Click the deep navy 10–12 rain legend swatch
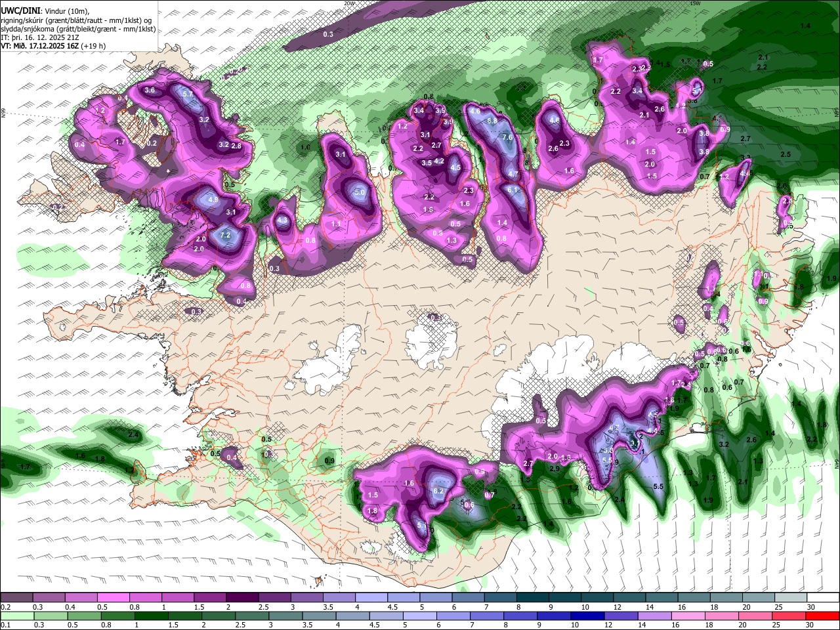The width and height of the screenshot is (840, 630). coord(587,616)
